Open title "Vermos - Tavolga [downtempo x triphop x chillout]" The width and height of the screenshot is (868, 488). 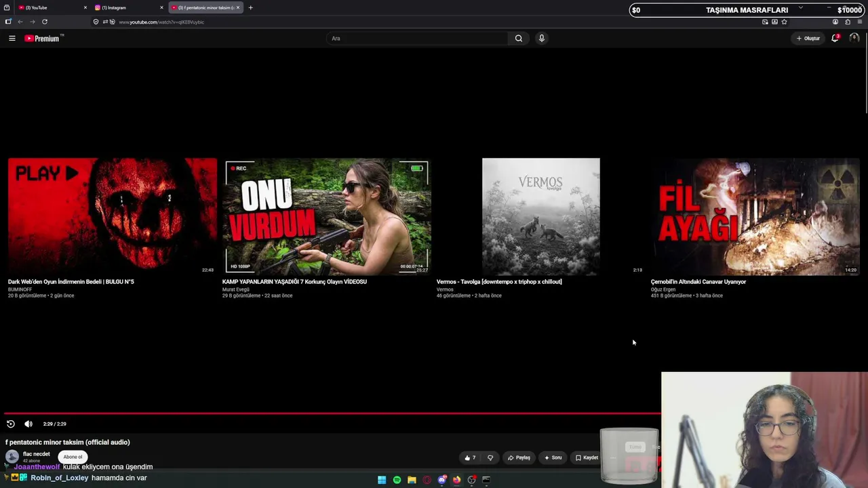tap(499, 282)
